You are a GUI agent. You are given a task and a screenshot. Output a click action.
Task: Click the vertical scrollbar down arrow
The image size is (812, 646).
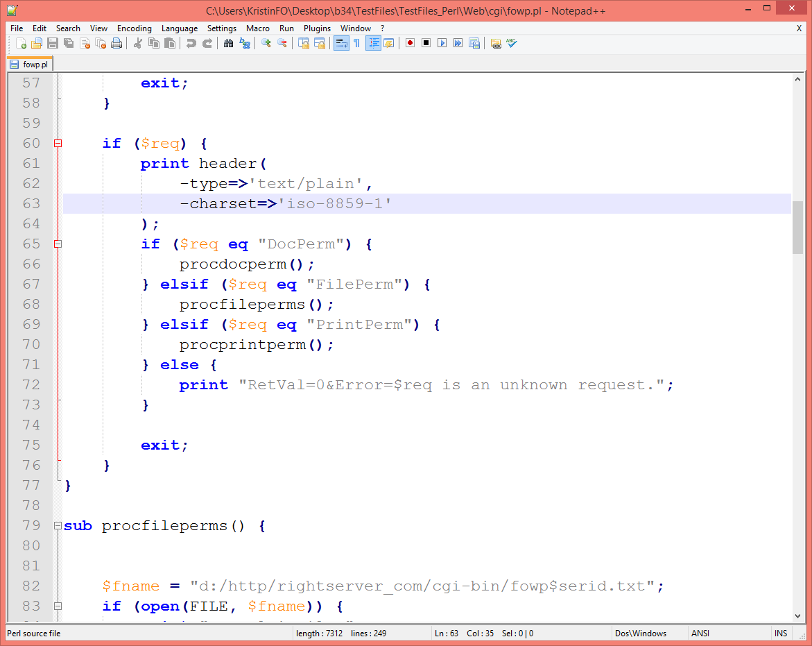[797, 616]
